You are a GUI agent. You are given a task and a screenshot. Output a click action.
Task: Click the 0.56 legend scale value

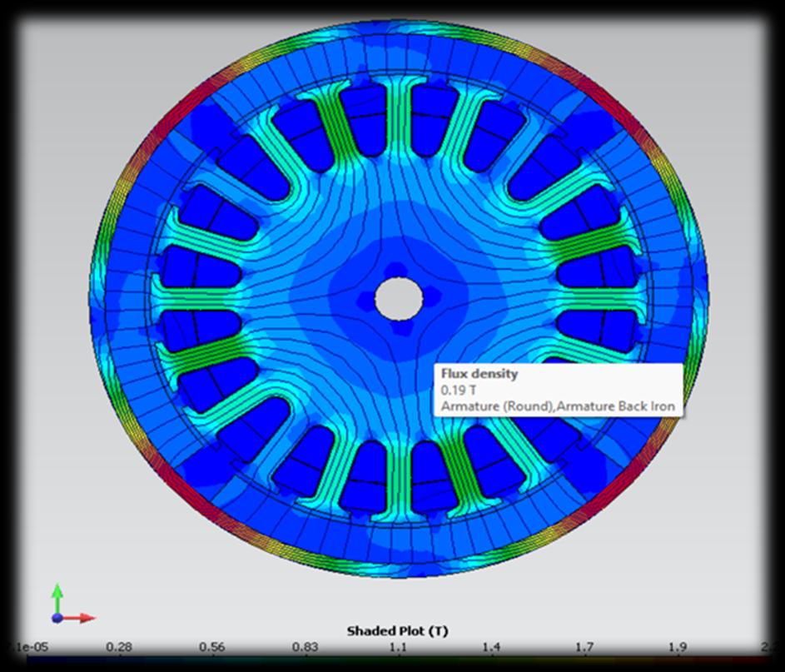[211, 647]
